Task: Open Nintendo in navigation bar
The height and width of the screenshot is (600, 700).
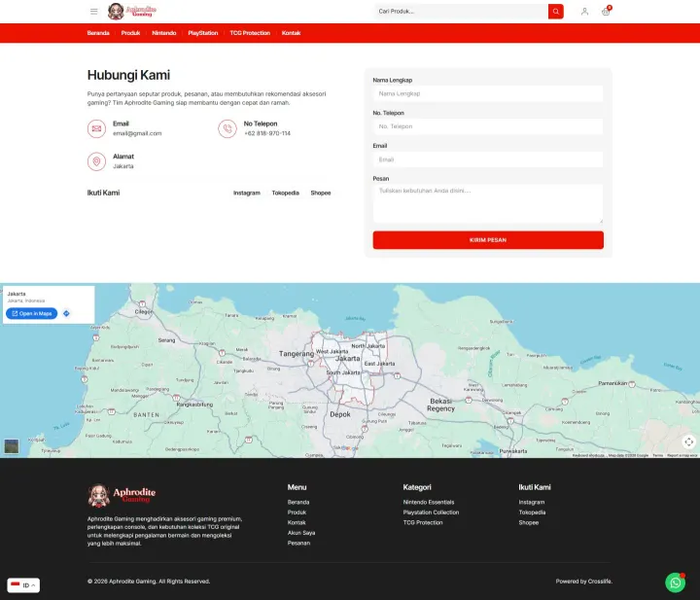Action: coord(164,33)
